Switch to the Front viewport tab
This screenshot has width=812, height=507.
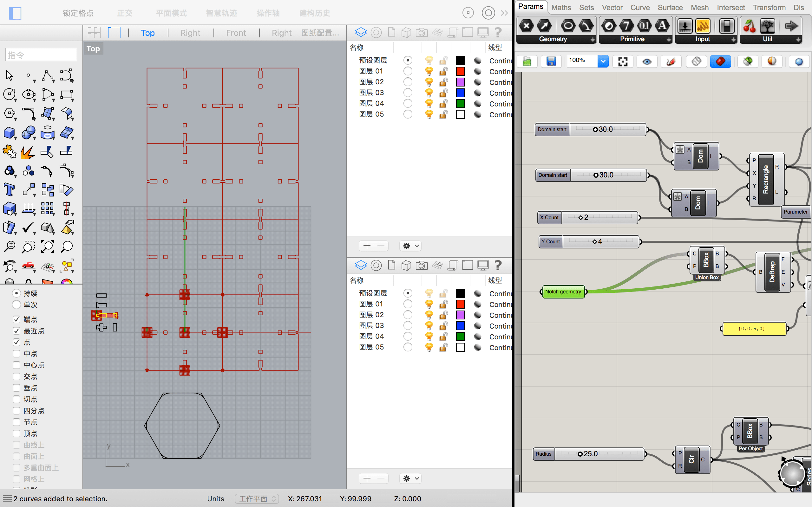[x=236, y=33]
